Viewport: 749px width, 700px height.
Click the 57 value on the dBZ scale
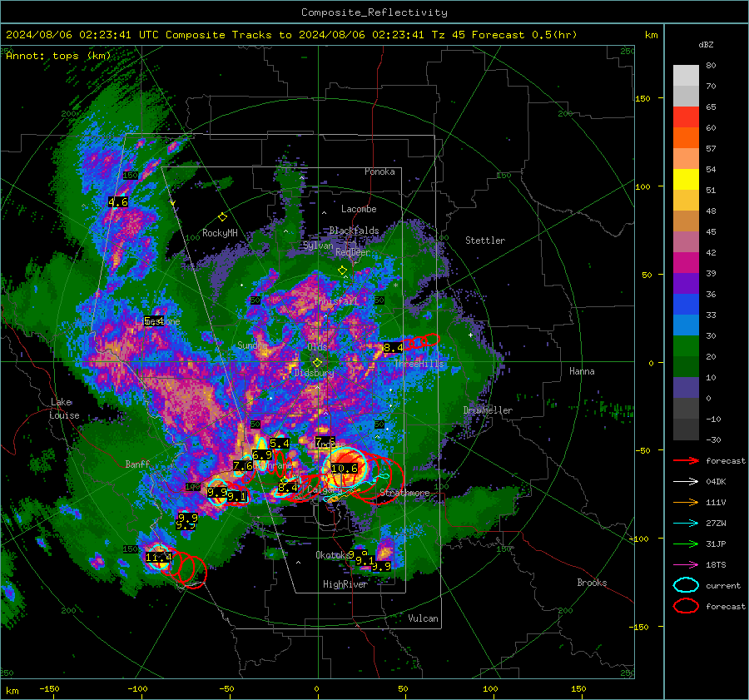(x=711, y=149)
